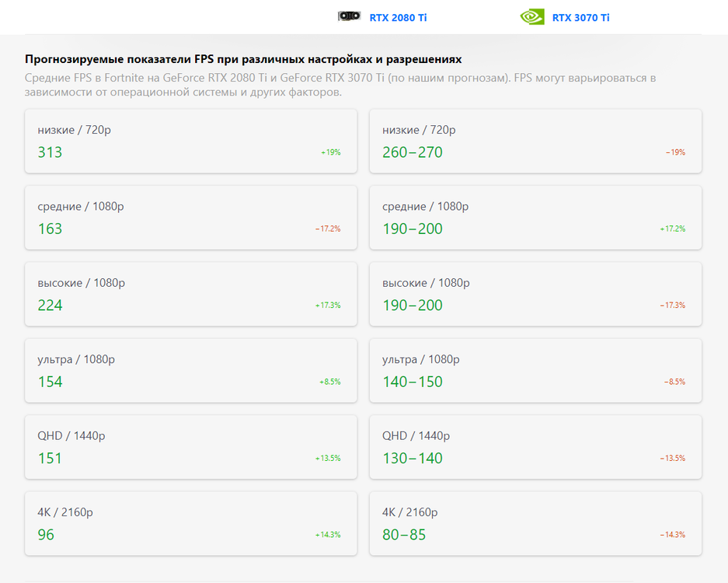This screenshot has width=728, height=583.
Task: Click the 80–85 FPS value
Action: [404, 535]
